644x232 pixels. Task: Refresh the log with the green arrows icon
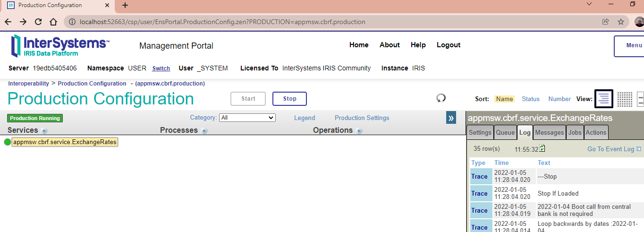tap(542, 148)
